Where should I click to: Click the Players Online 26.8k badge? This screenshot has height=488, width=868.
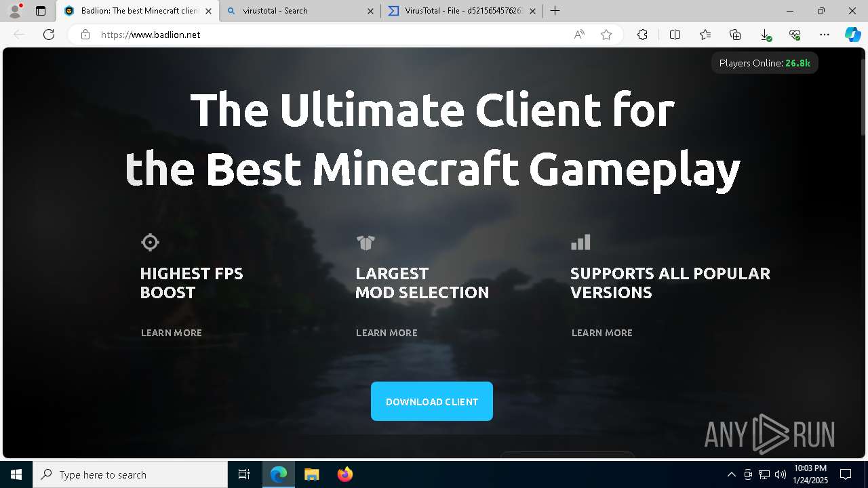765,63
